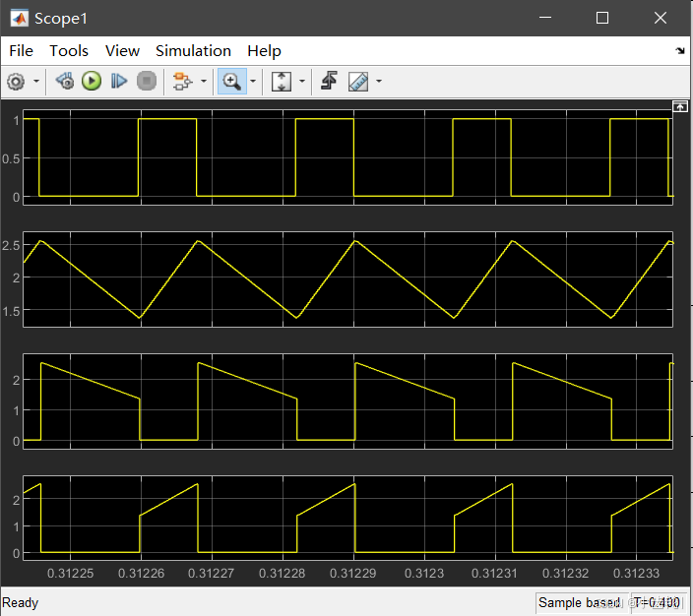Click the Sample based status label

[x=580, y=603]
